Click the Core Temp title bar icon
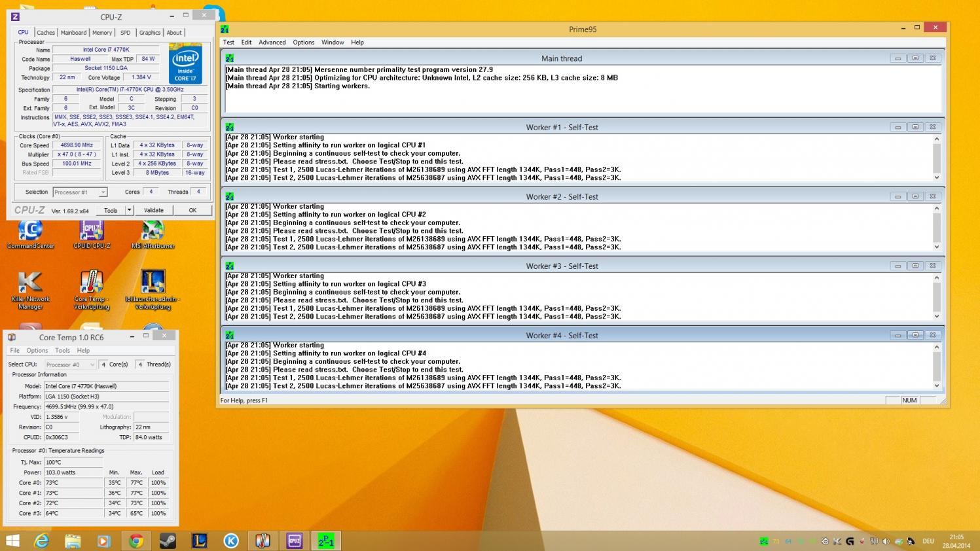Image resolution: width=980 pixels, height=551 pixels. [x=11, y=337]
